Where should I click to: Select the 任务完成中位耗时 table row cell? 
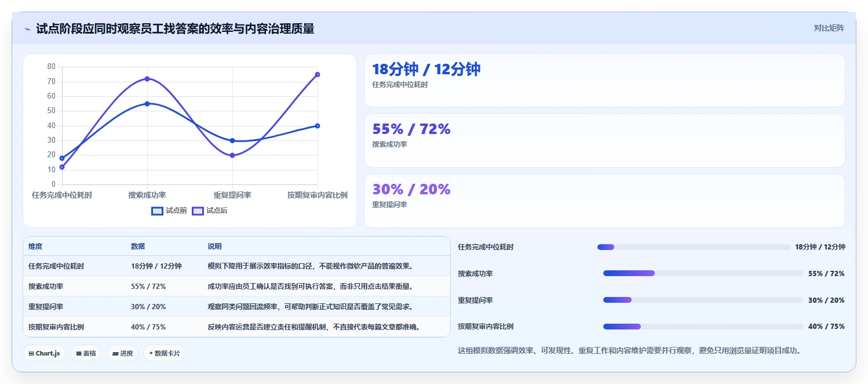(56, 266)
